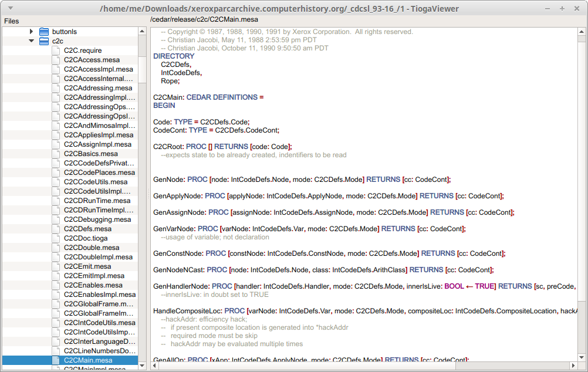Expand the buttonIs folder
This screenshot has width=588, height=372.
(x=32, y=32)
